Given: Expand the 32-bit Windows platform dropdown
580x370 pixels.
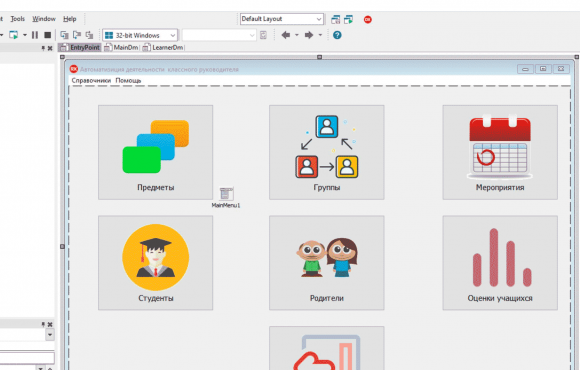Looking at the screenshot, I should click(140, 35).
